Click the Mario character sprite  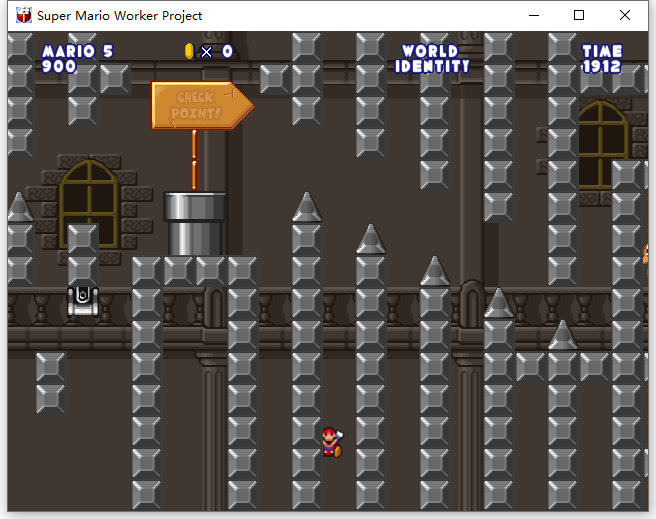333,442
